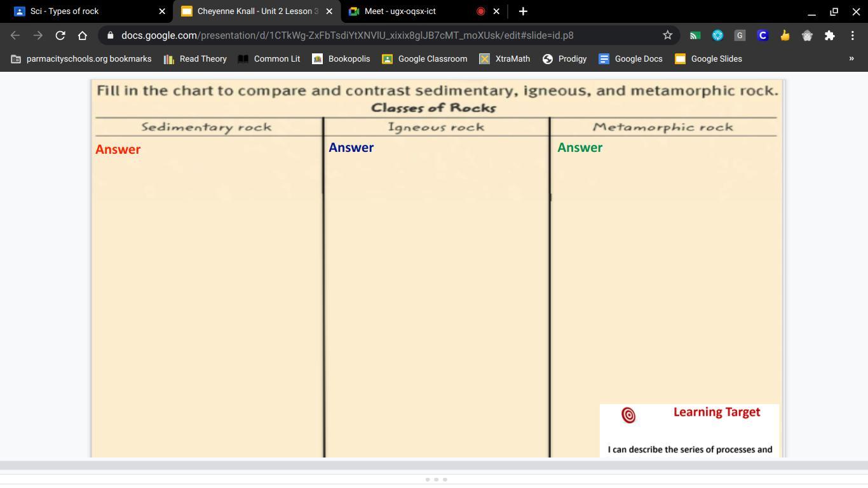
Task: Close the Cheyenne Knall presentation tab
Action: (x=329, y=11)
